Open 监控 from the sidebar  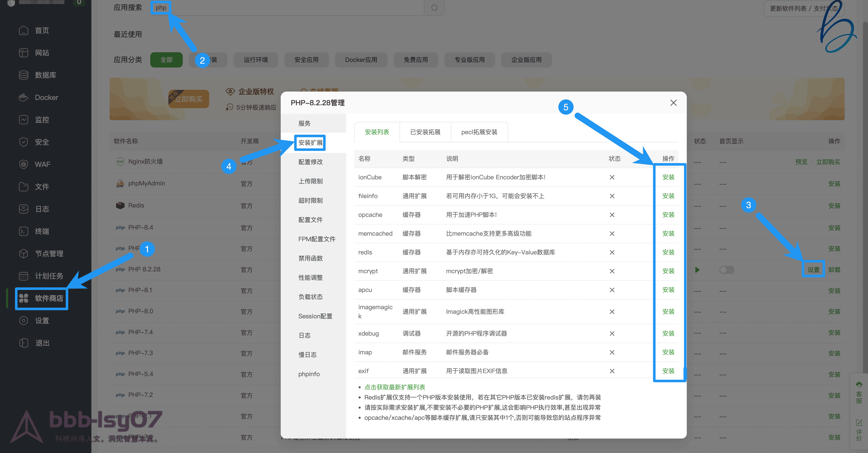tap(42, 119)
